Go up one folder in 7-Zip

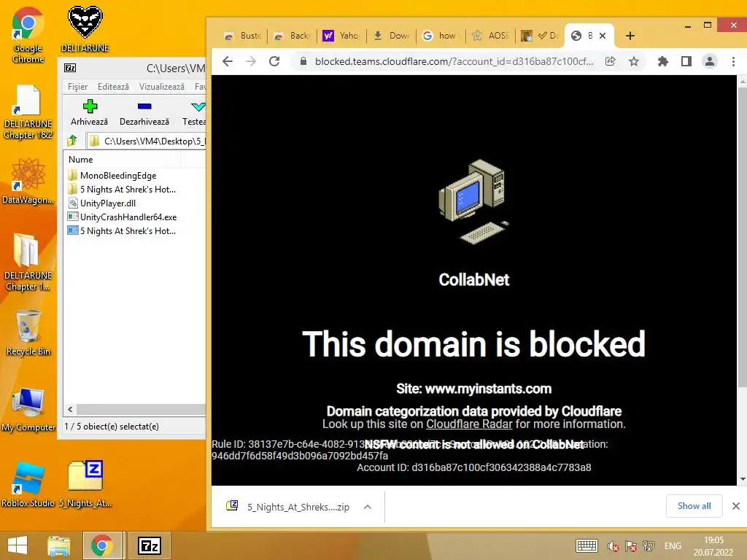(x=72, y=141)
